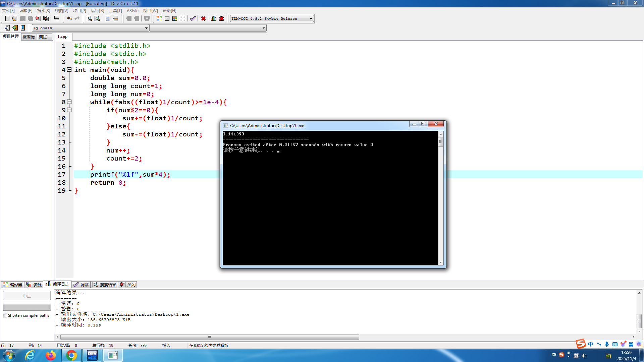Viewport: 644px width, 362px height.
Task: Click the red X stop execution icon
Action: (x=203, y=18)
